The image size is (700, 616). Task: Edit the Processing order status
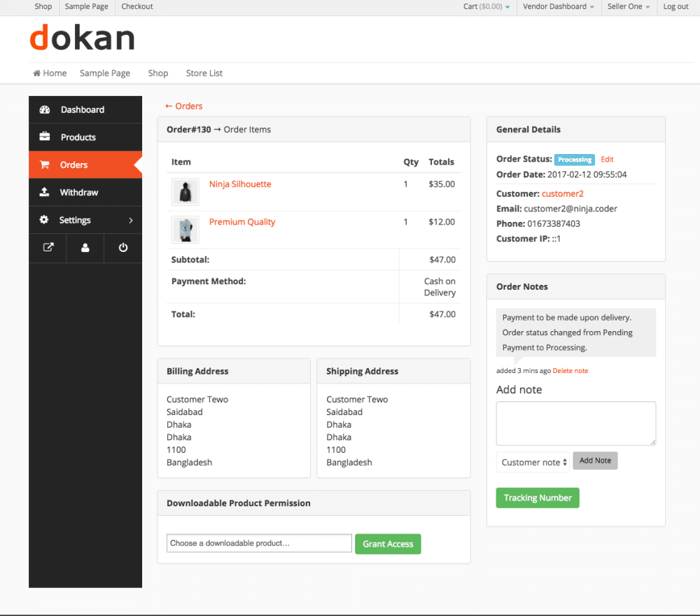[606, 159]
